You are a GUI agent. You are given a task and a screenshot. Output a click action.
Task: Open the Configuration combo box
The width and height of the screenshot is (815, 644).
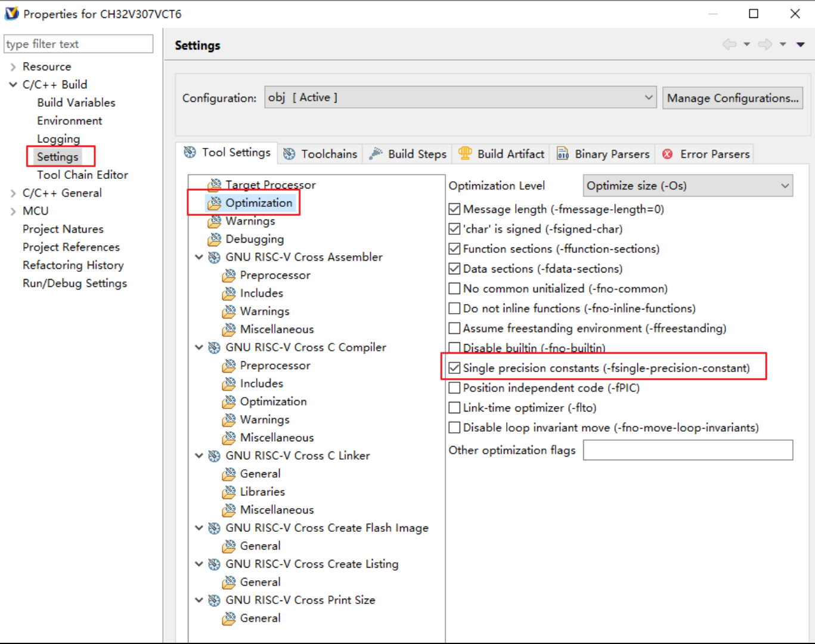460,97
